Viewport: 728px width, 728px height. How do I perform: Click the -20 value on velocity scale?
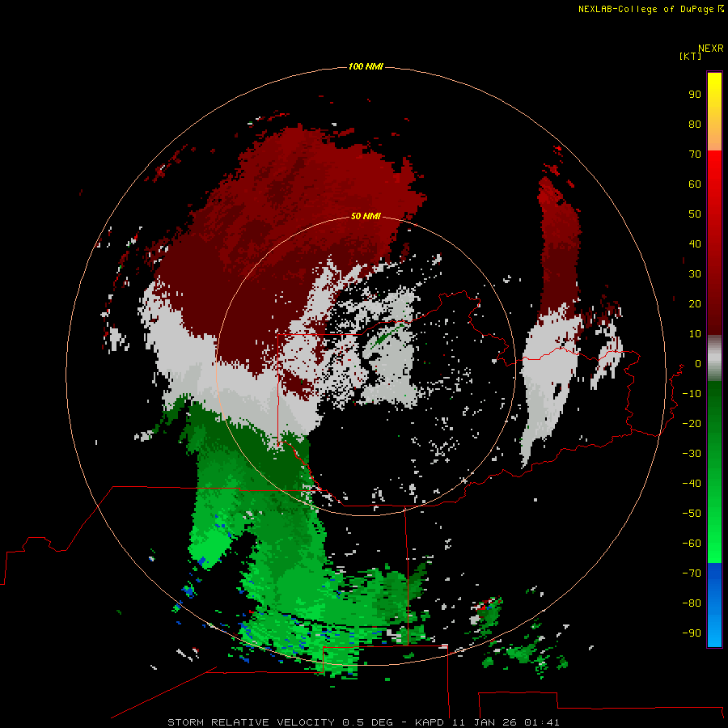(692, 423)
